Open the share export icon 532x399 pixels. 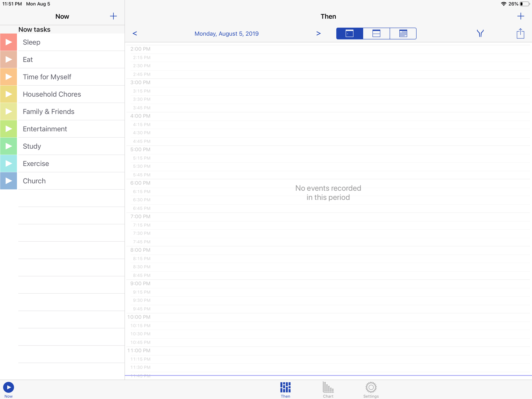[520, 33]
